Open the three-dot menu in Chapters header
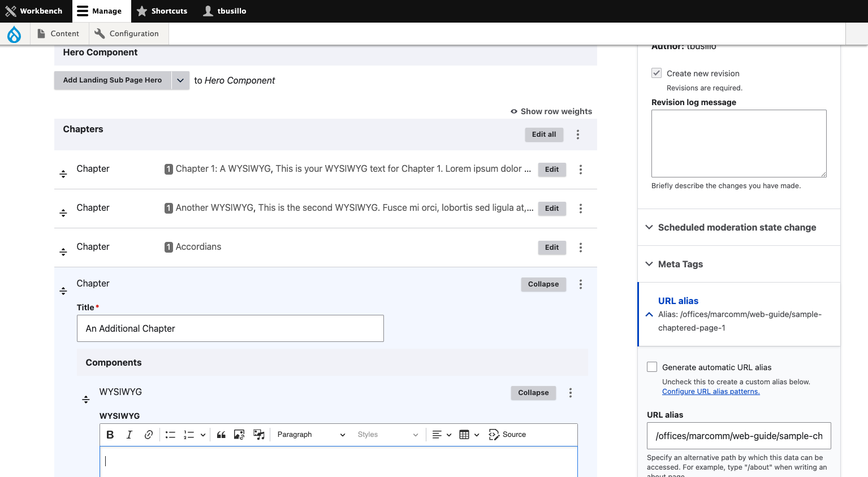Viewport: 868px width, 477px height. pos(578,135)
